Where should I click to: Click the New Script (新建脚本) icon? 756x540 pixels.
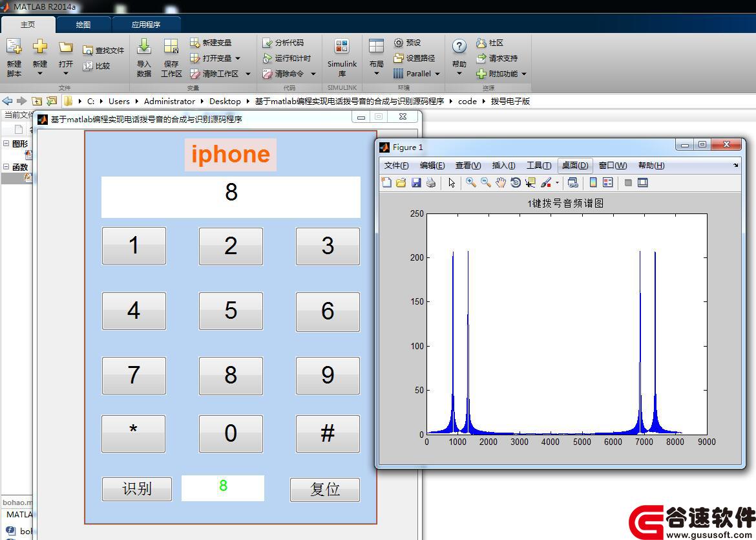point(14,47)
